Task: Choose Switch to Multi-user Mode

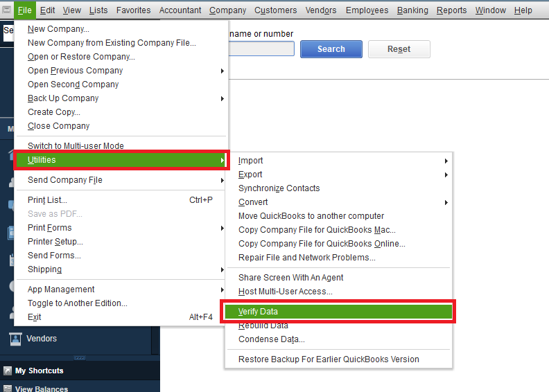Action: click(121, 145)
